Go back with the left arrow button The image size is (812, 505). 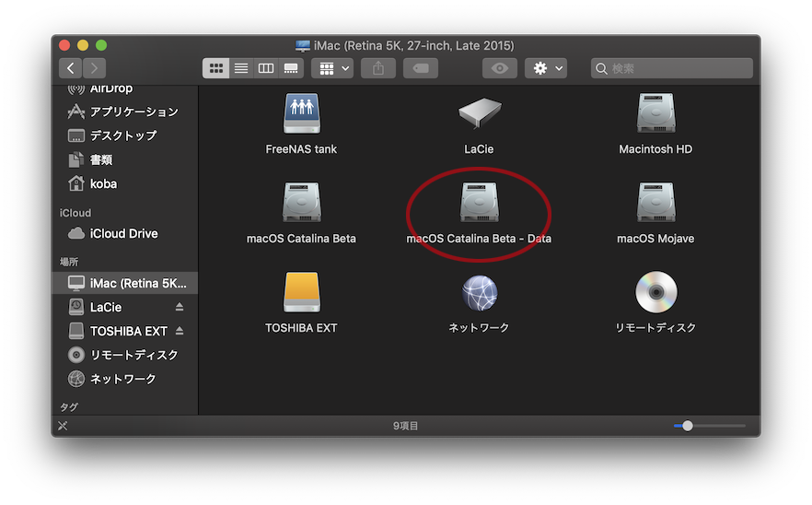(x=71, y=68)
